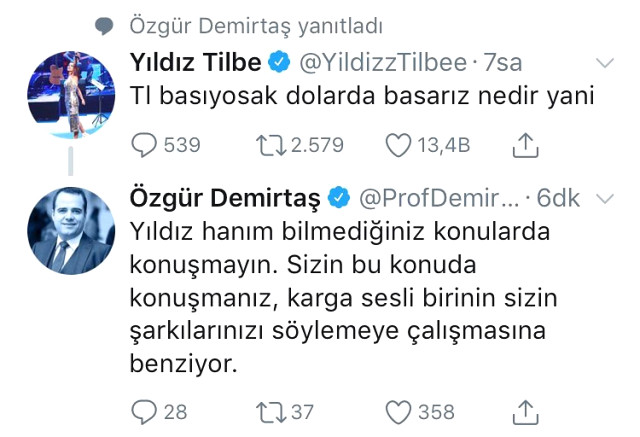Viewport: 640px width, 437px height.
Task: Click Yıldız Tilbe's verified badge
Action: tap(281, 63)
